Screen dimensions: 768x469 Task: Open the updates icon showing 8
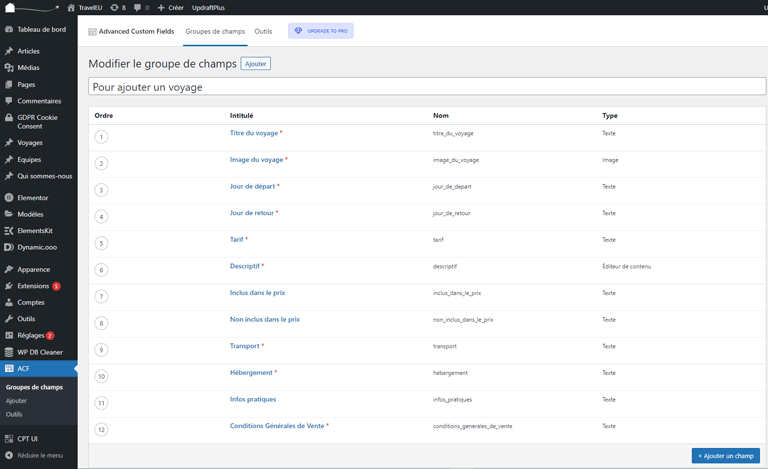tap(118, 7)
